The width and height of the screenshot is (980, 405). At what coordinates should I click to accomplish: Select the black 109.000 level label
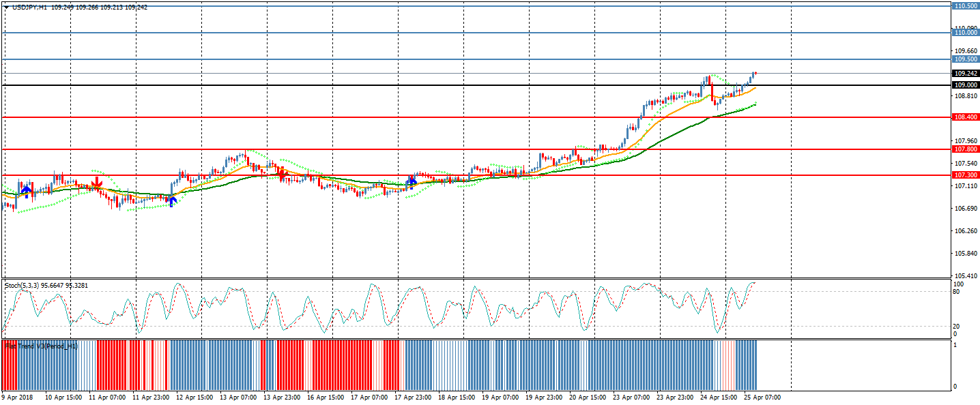965,85
